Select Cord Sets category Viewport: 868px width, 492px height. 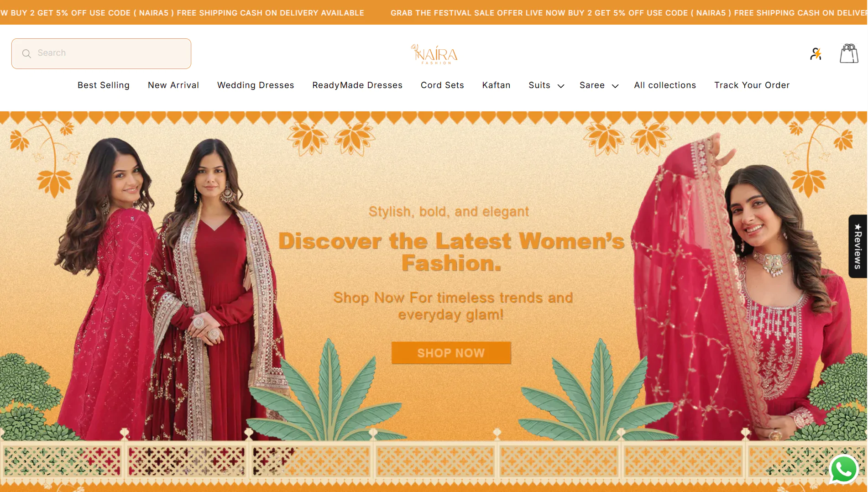(x=442, y=85)
